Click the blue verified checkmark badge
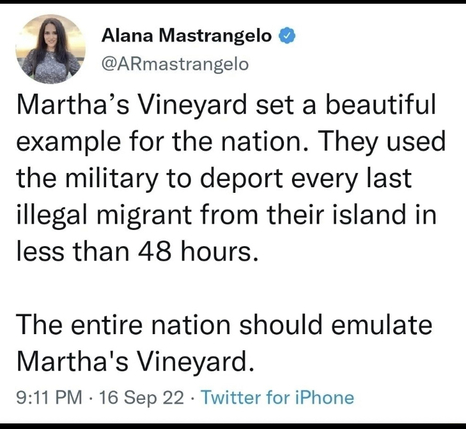This screenshot has width=466, height=429. click(x=287, y=36)
